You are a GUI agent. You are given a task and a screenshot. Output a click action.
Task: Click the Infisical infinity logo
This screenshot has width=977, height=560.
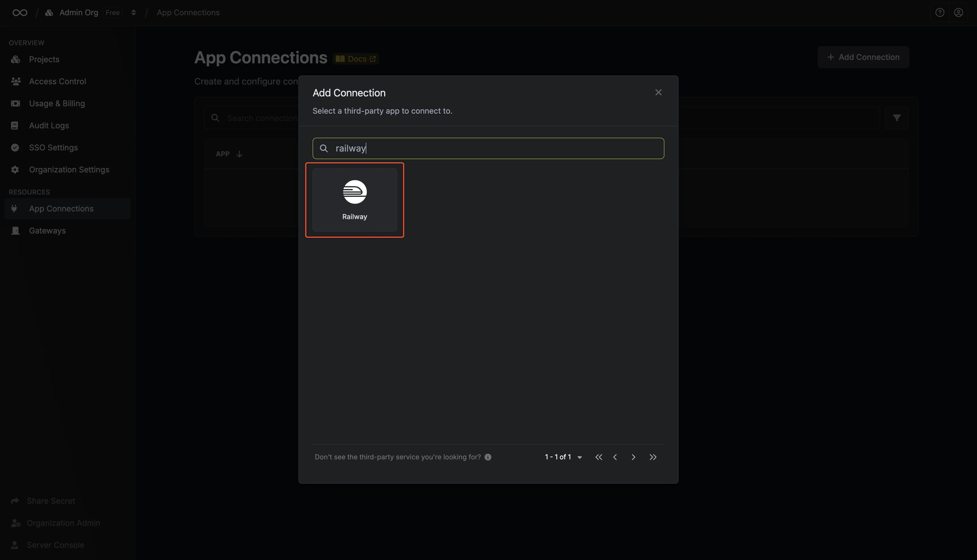[x=20, y=13]
